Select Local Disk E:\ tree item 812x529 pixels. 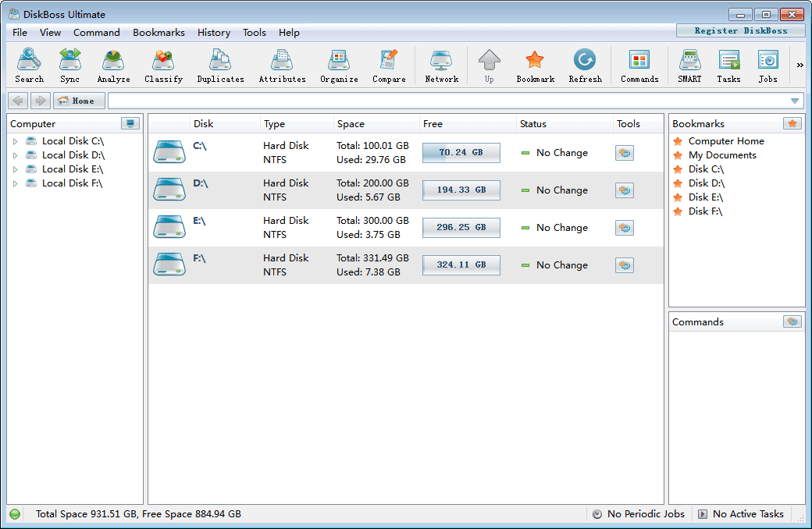tap(73, 169)
